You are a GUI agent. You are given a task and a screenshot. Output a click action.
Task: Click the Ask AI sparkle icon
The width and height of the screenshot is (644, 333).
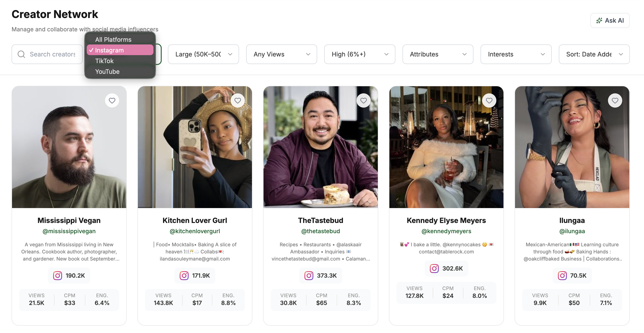(599, 20)
